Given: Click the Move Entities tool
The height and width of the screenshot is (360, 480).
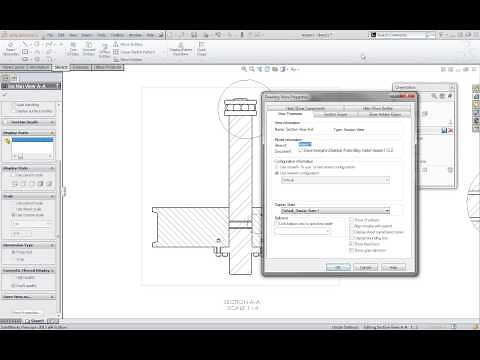Looking at the screenshot, I should tap(128, 60).
